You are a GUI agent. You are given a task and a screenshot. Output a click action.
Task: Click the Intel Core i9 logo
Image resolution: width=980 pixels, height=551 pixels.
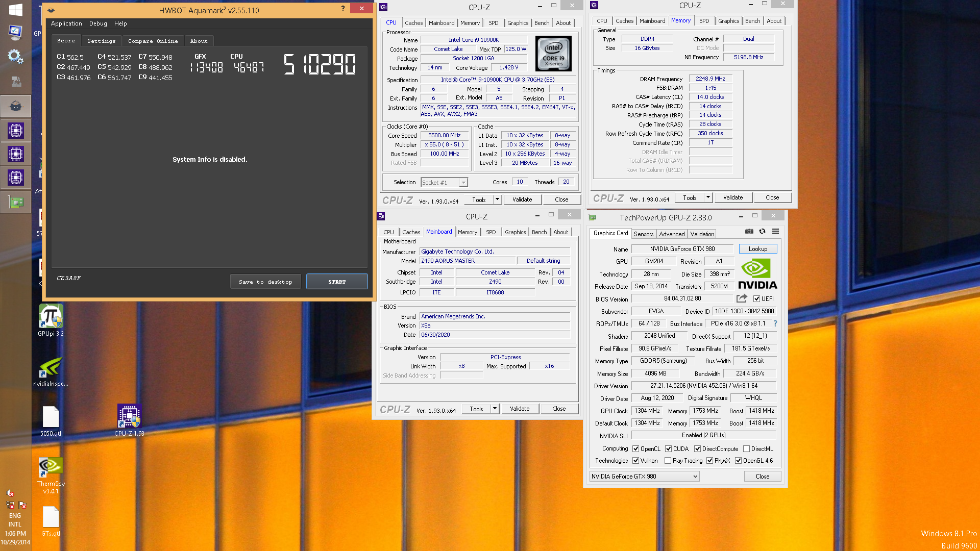554,54
